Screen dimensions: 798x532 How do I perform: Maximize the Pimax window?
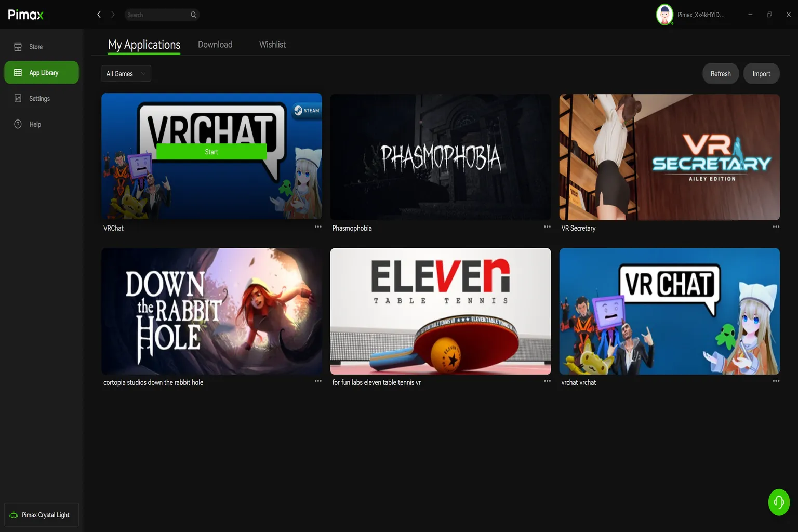coord(769,15)
